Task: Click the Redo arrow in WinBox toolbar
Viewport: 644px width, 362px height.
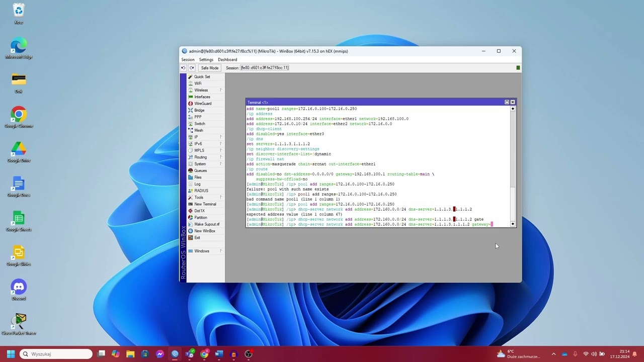Action: pyautogui.click(x=192, y=68)
